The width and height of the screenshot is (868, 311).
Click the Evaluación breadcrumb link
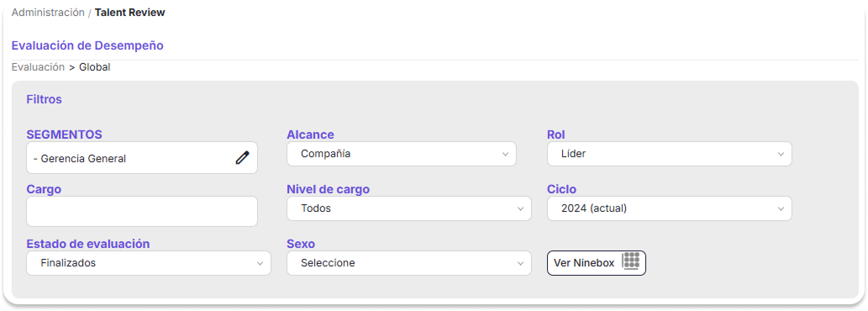click(x=38, y=67)
